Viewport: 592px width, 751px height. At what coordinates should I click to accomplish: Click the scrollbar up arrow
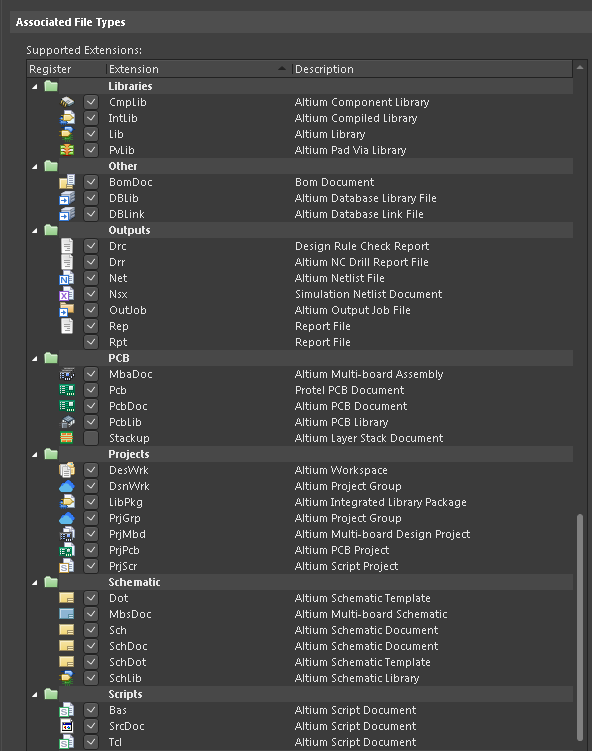click(580, 68)
